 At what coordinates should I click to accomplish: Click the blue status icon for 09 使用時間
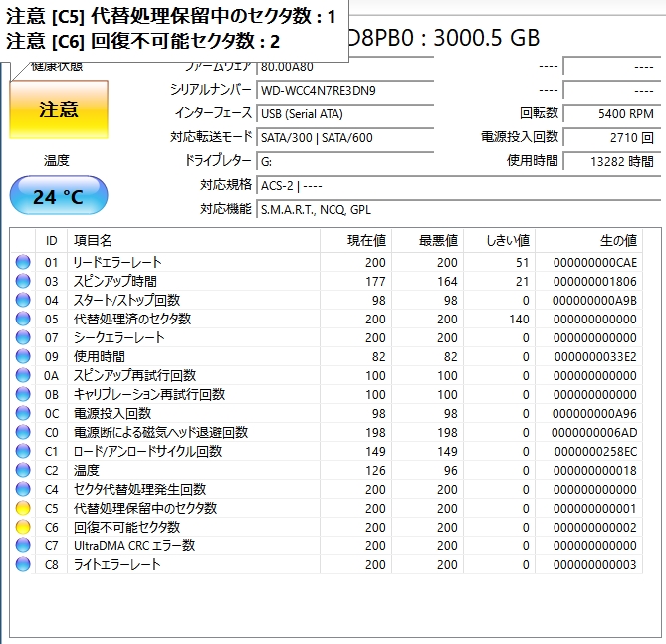point(23,356)
